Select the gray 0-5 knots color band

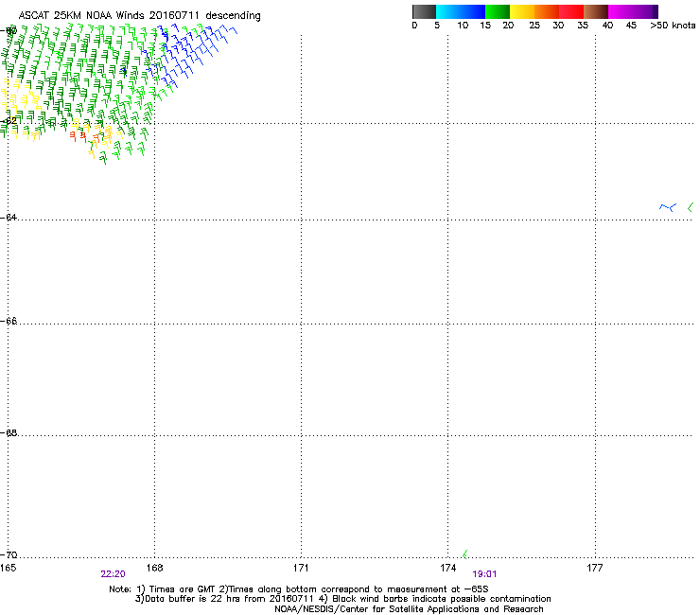[424, 11]
